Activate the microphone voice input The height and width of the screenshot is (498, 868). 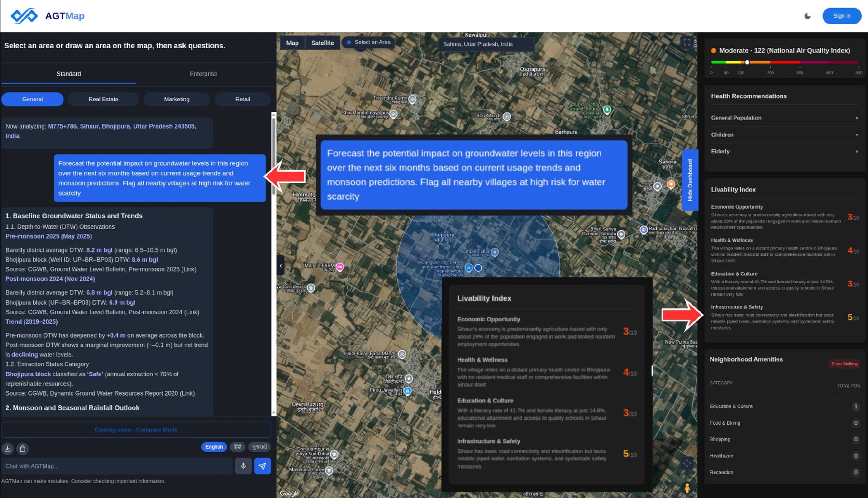244,466
